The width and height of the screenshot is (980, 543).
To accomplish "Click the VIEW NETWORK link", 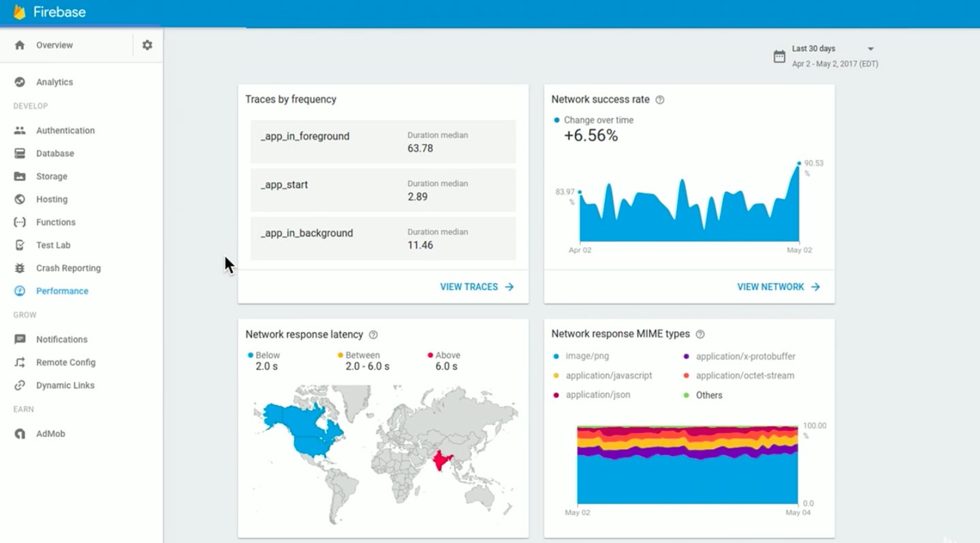I will [770, 287].
